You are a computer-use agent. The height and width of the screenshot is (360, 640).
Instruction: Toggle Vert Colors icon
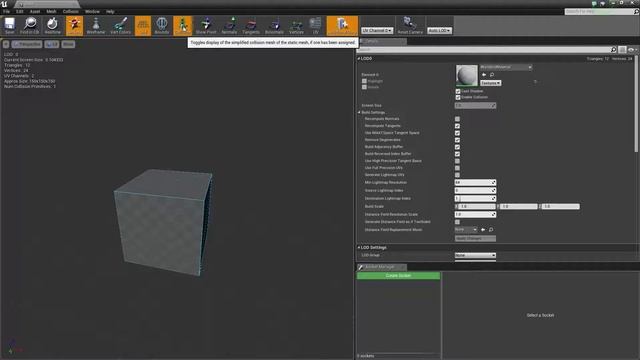click(120, 25)
